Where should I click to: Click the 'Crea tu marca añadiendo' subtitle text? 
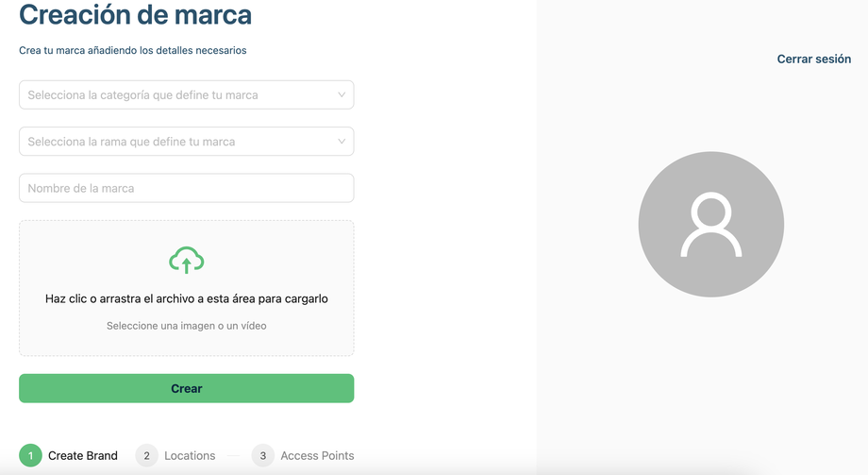pyautogui.click(x=133, y=50)
